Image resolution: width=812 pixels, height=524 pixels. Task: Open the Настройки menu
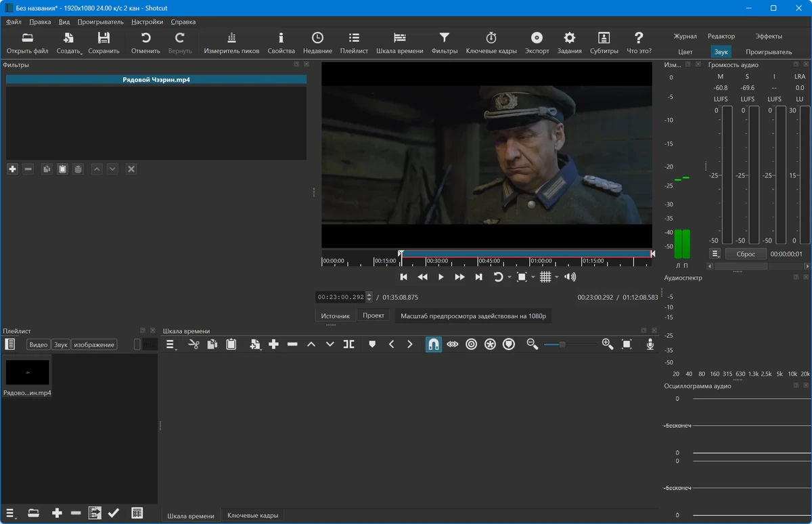pyautogui.click(x=147, y=22)
